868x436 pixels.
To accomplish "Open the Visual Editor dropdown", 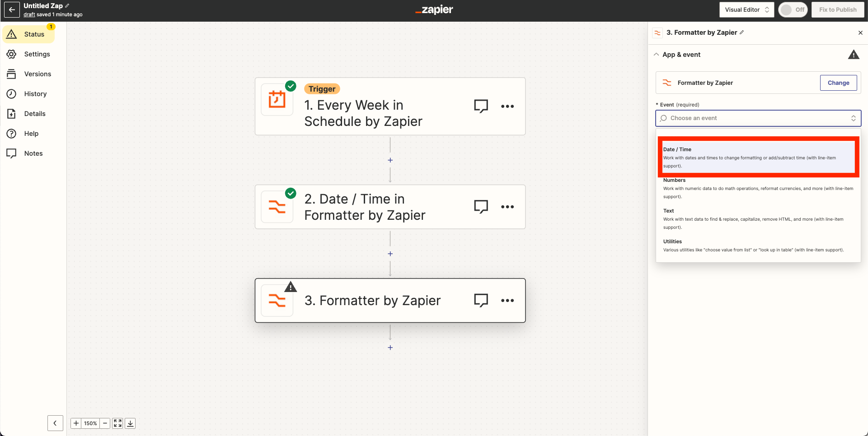I will (746, 9).
